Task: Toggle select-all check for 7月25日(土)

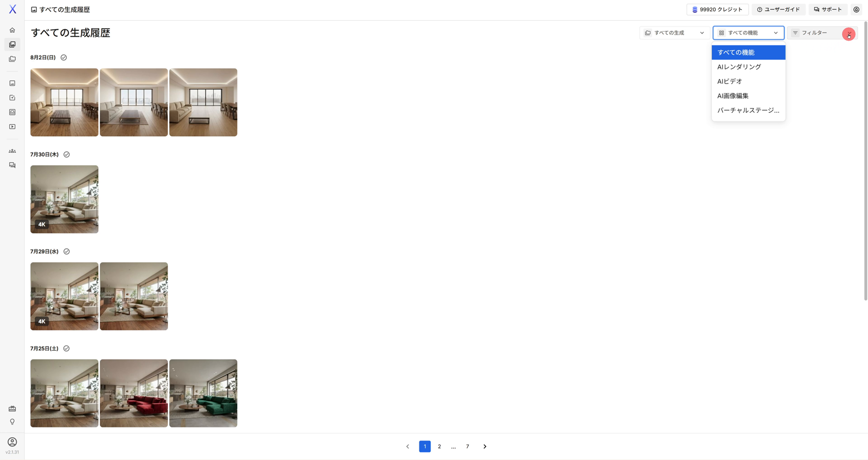Action: pos(66,349)
